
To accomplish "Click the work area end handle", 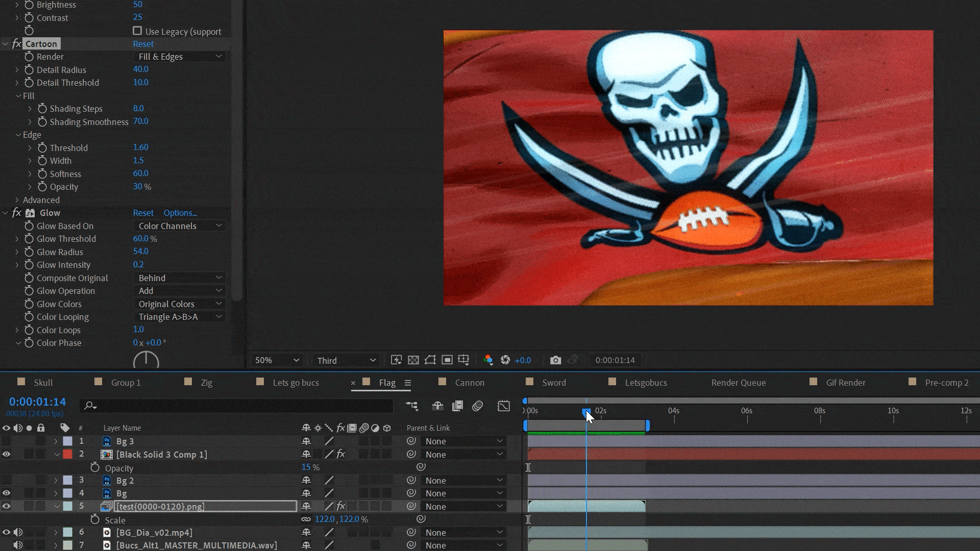I will coord(647,425).
